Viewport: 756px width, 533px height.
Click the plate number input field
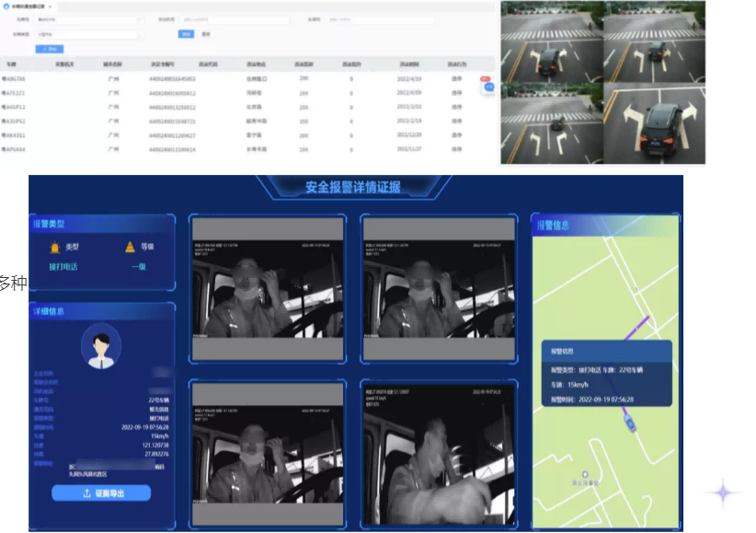88,20
